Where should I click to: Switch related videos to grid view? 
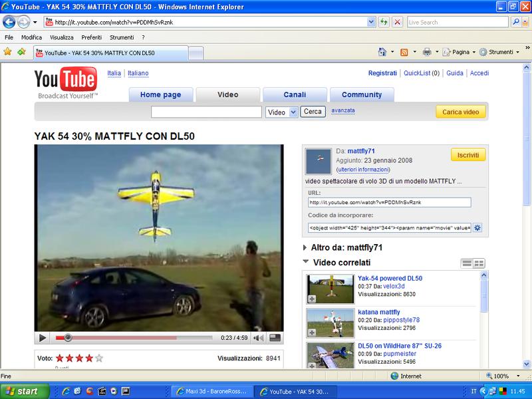click(479, 263)
